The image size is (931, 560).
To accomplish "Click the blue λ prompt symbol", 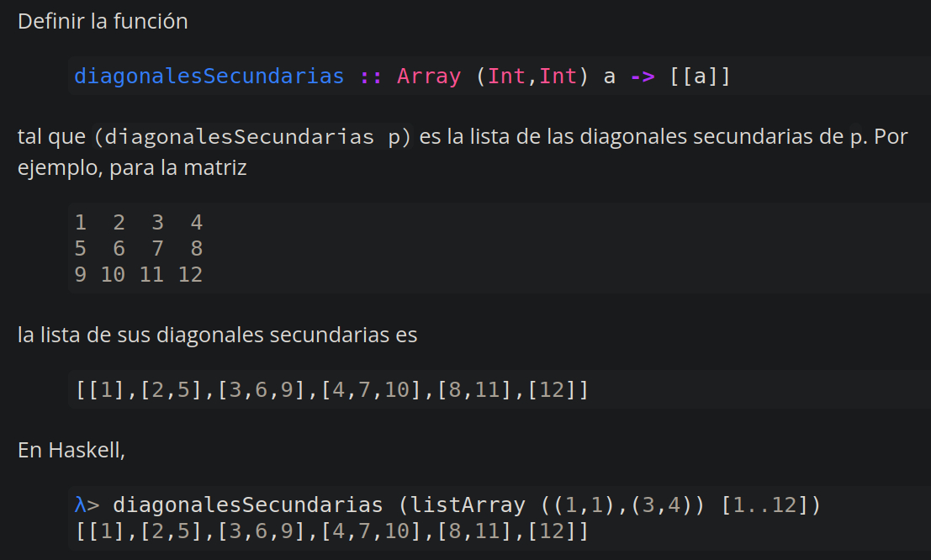I will [80, 505].
